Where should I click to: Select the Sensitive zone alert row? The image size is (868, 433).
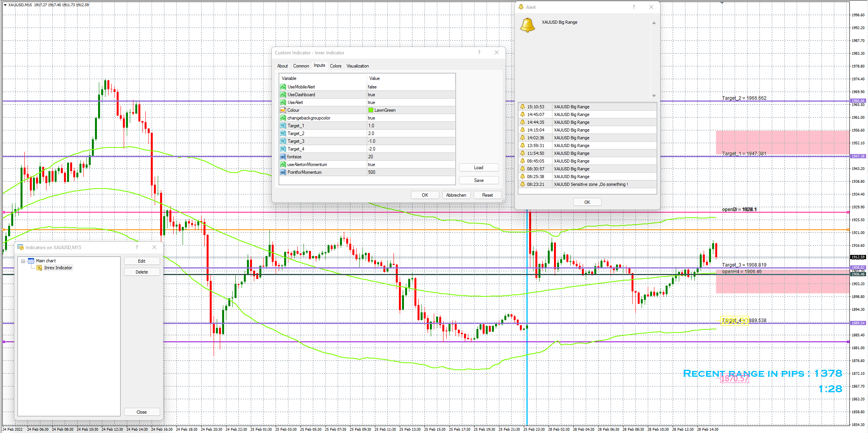point(590,184)
